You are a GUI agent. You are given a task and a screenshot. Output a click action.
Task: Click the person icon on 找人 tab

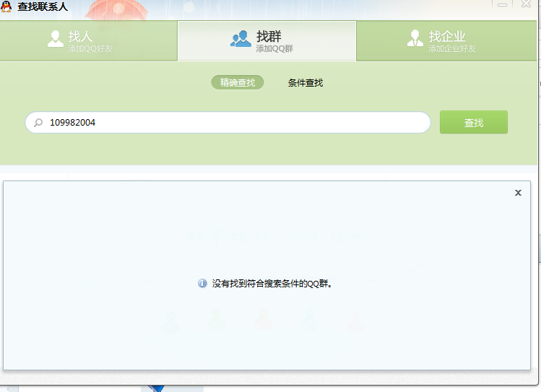tap(56, 39)
